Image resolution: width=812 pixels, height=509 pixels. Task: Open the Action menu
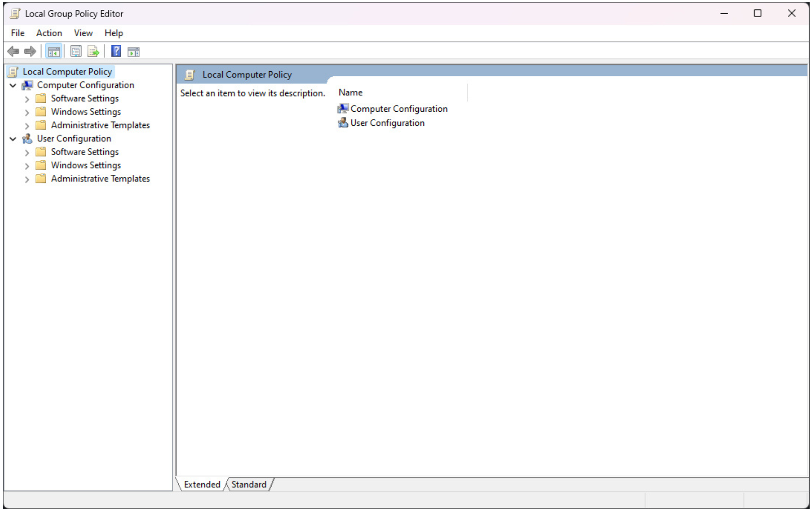click(49, 33)
